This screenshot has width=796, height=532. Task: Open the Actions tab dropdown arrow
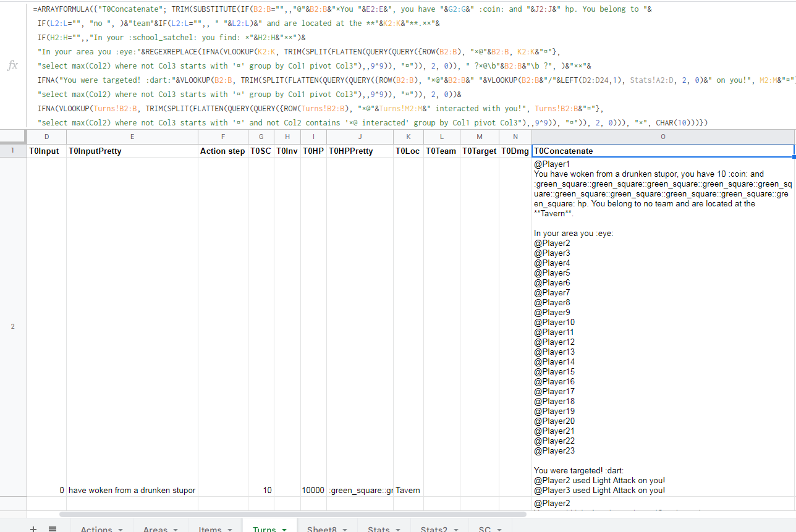pos(120,530)
